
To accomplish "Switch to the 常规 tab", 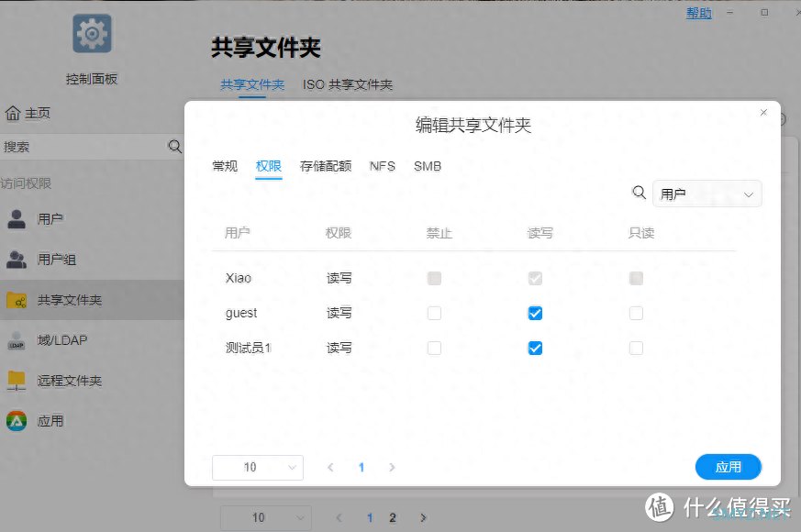I will (225, 166).
